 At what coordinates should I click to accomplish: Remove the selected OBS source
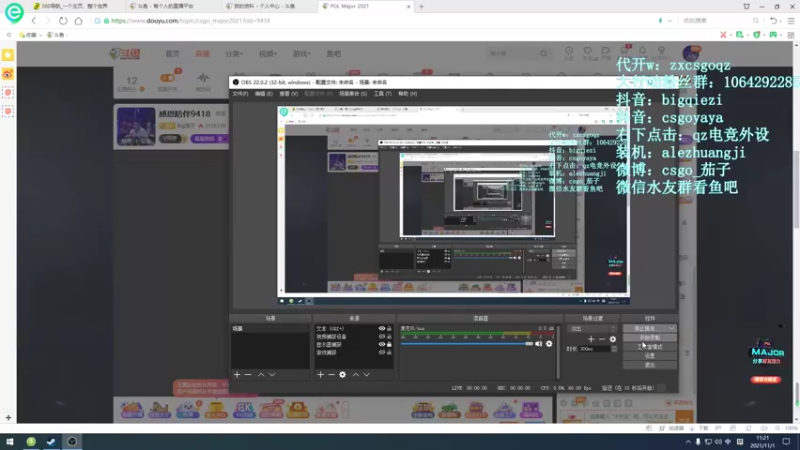click(332, 374)
